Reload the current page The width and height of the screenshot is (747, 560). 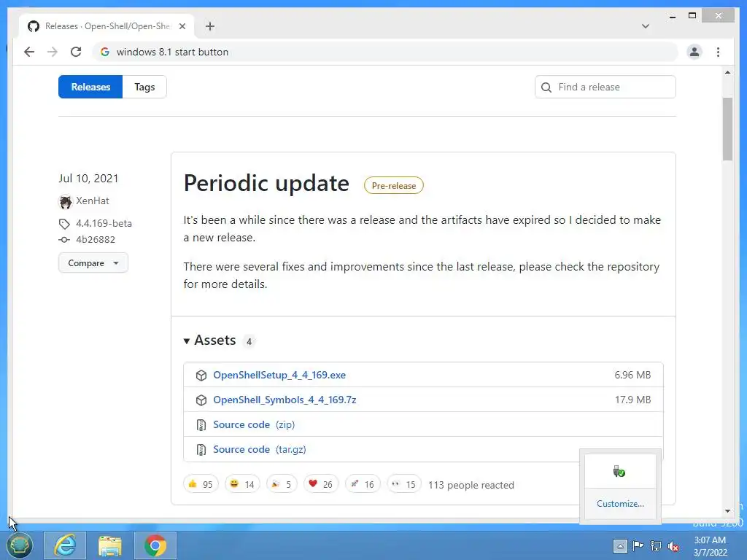click(76, 52)
